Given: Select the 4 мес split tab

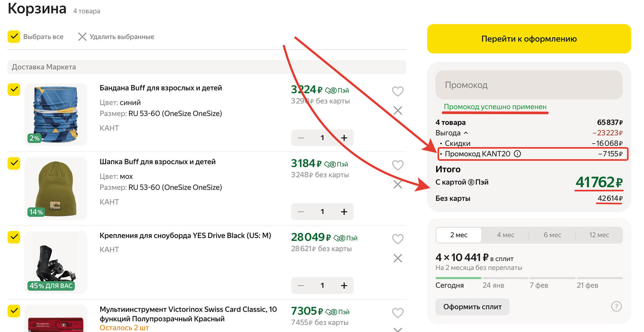Looking at the screenshot, I should tap(505, 235).
